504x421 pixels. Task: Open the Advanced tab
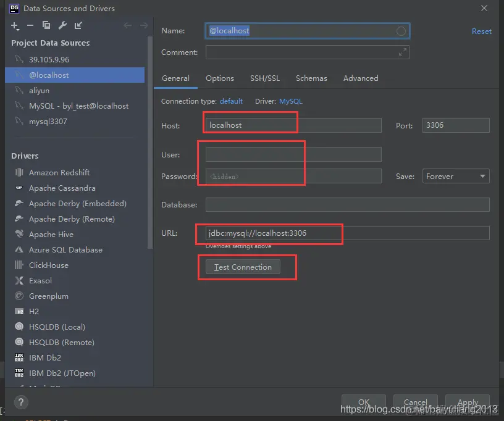pos(361,78)
